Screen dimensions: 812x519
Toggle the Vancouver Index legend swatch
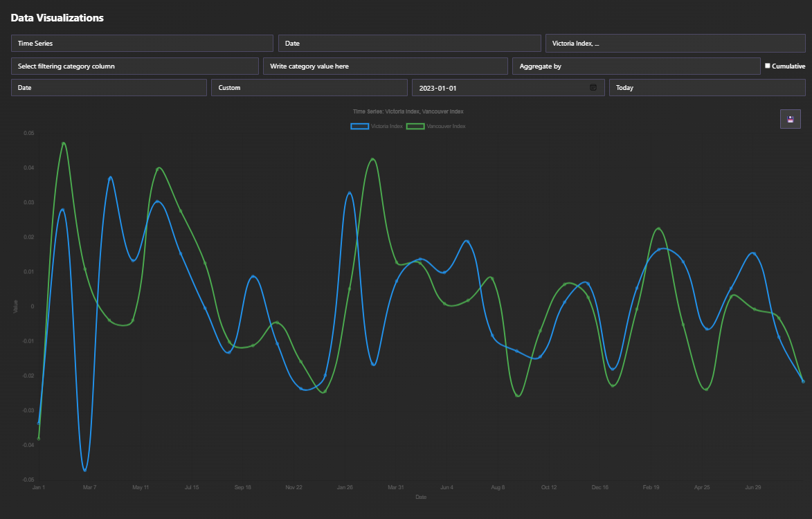point(415,127)
